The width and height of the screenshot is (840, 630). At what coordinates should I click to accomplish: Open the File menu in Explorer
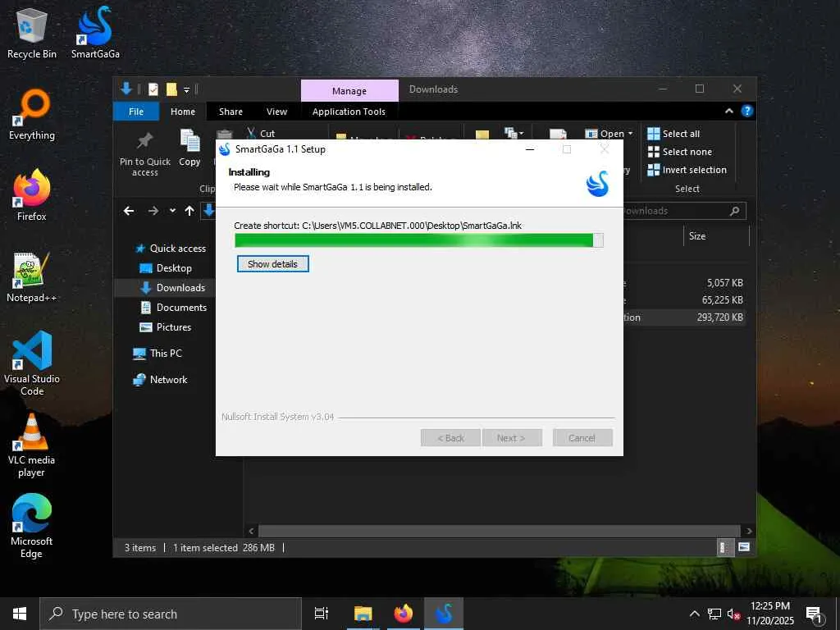point(136,112)
